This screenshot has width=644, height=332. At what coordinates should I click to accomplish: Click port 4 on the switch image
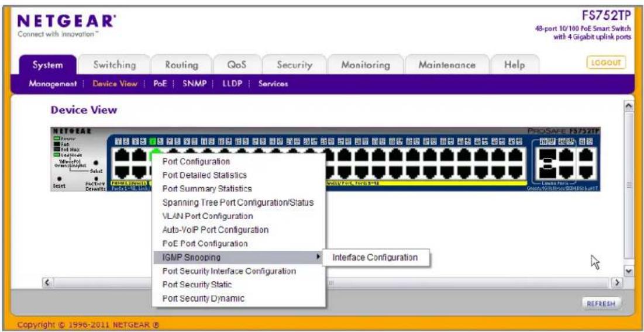click(x=139, y=172)
